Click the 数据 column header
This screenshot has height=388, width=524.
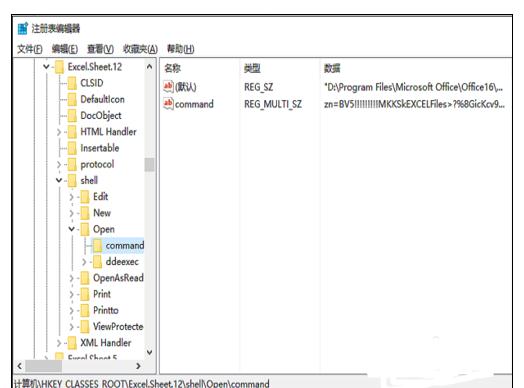coord(332,69)
